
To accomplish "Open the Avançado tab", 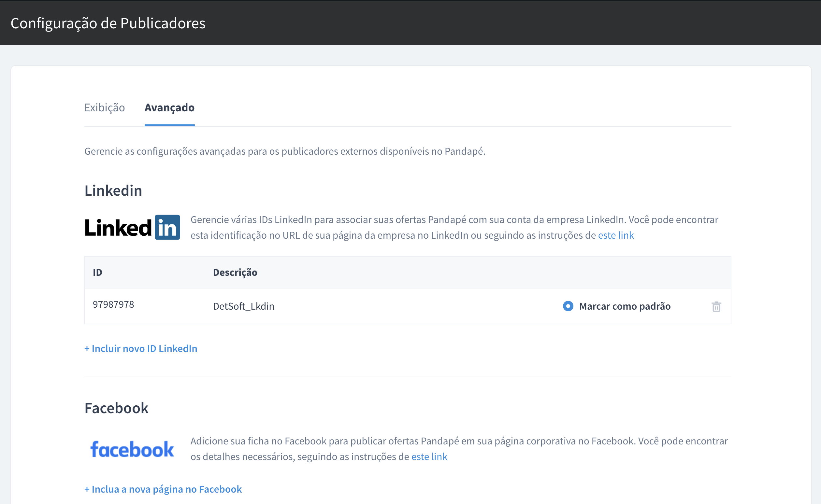I will coord(169,108).
